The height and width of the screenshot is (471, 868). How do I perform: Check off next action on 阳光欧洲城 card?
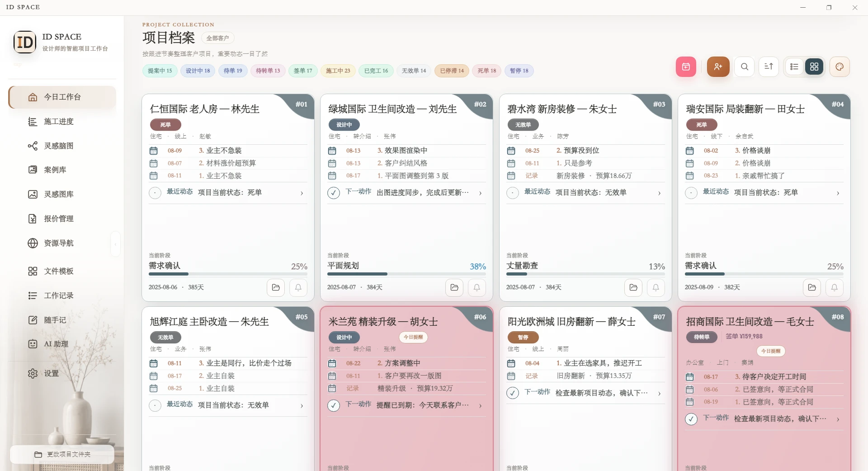coord(513,393)
